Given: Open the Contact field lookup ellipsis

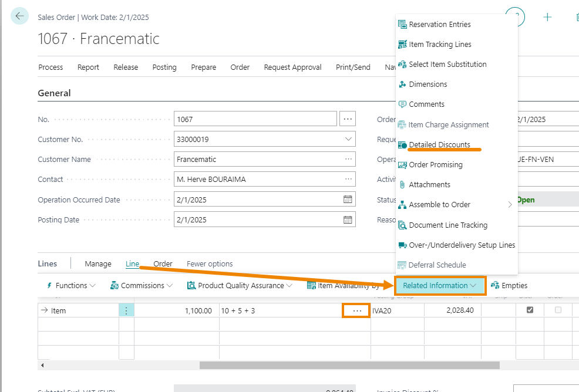Looking at the screenshot, I should [348, 179].
